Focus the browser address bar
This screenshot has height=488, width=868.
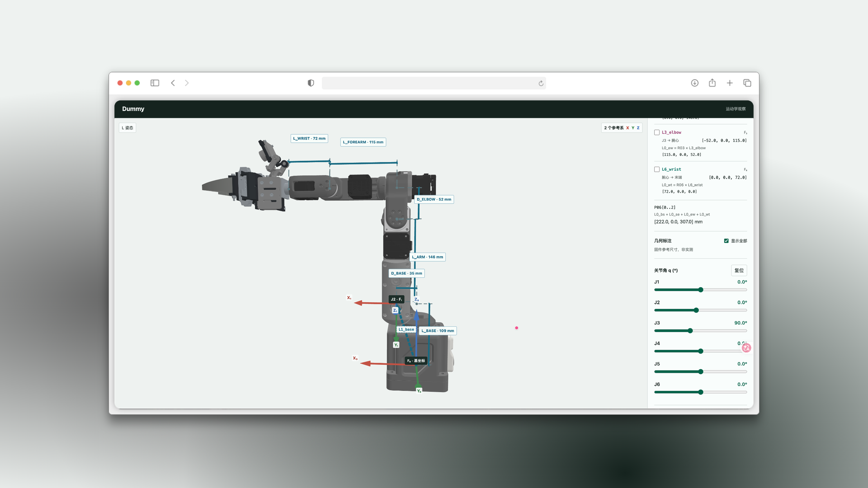(x=434, y=83)
